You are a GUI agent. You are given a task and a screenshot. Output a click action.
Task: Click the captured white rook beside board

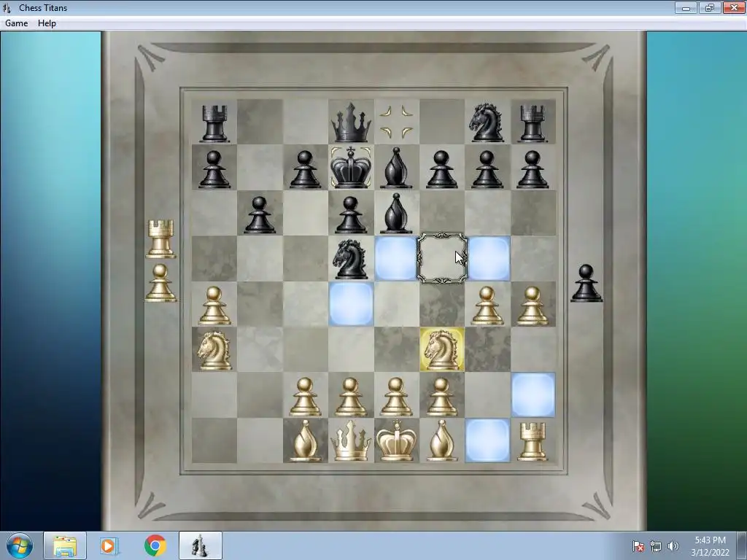160,239
